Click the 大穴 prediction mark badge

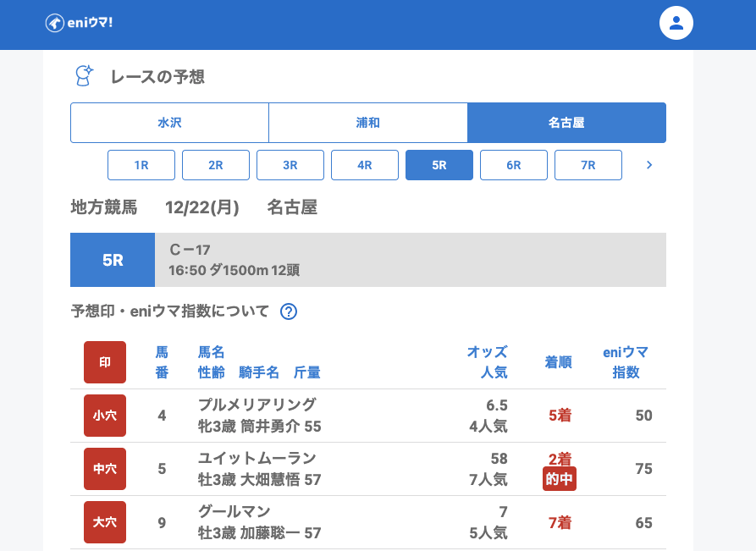[x=105, y=522]
